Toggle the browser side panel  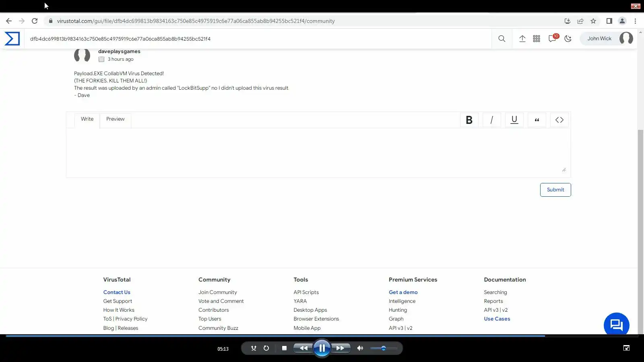click(609, 21)
